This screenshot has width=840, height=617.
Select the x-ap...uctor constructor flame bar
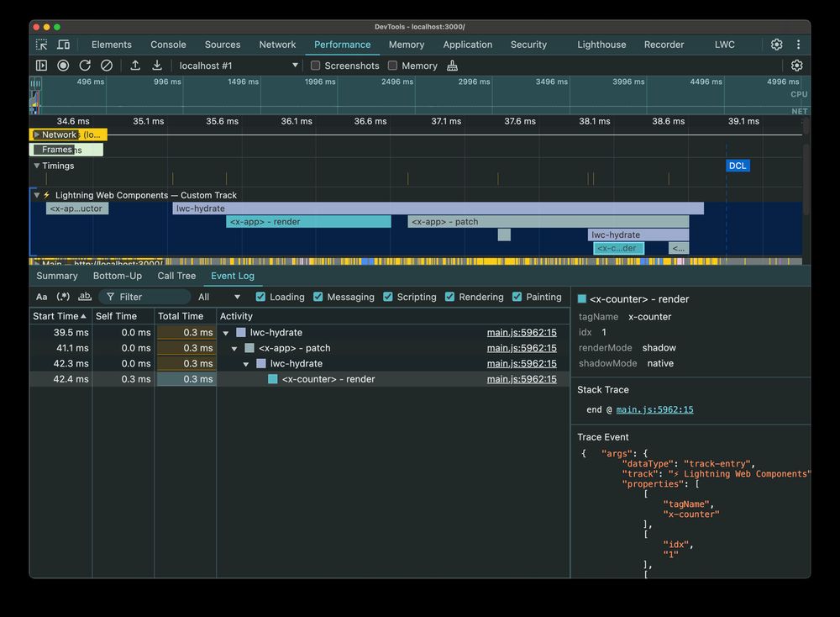(x=77, y=208)
